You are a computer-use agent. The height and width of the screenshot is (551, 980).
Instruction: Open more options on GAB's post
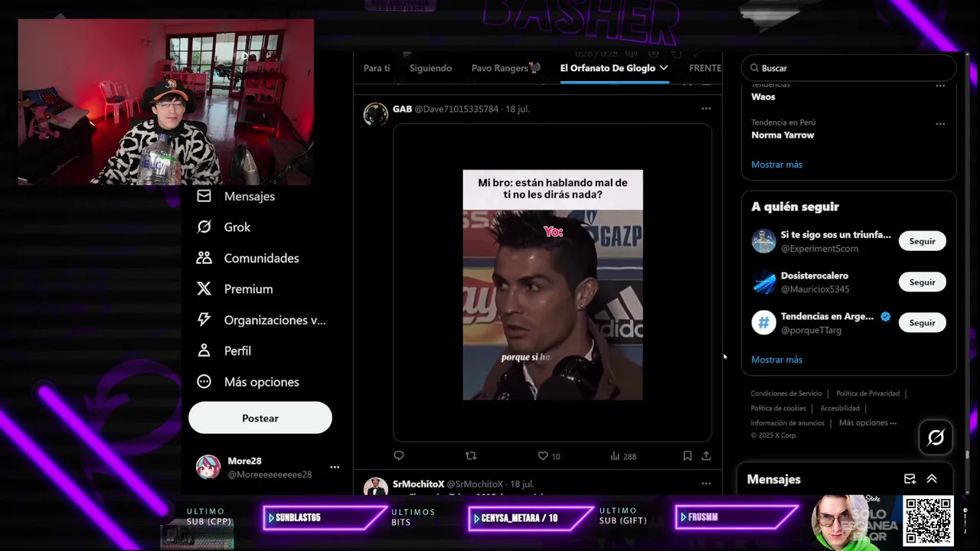point(706,109)
